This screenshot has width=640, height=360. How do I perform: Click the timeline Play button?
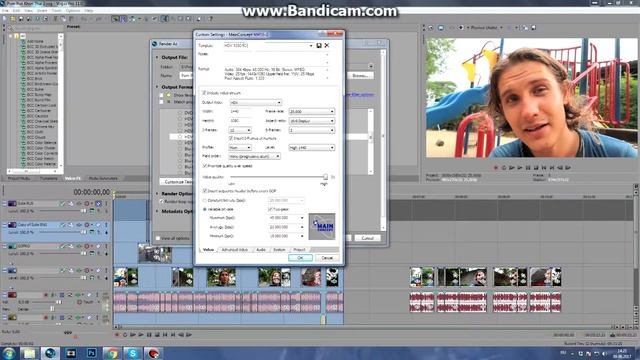[141, 335]
